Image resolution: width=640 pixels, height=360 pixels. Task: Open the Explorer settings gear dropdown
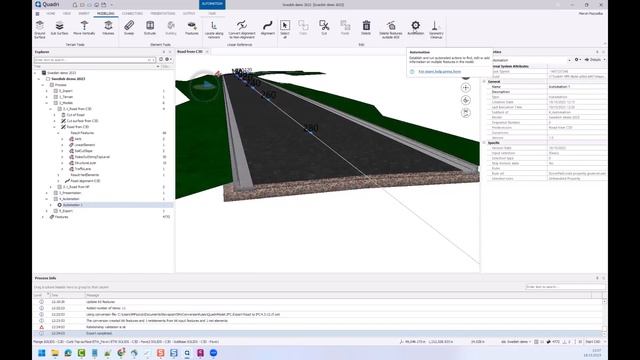(168, 60)
